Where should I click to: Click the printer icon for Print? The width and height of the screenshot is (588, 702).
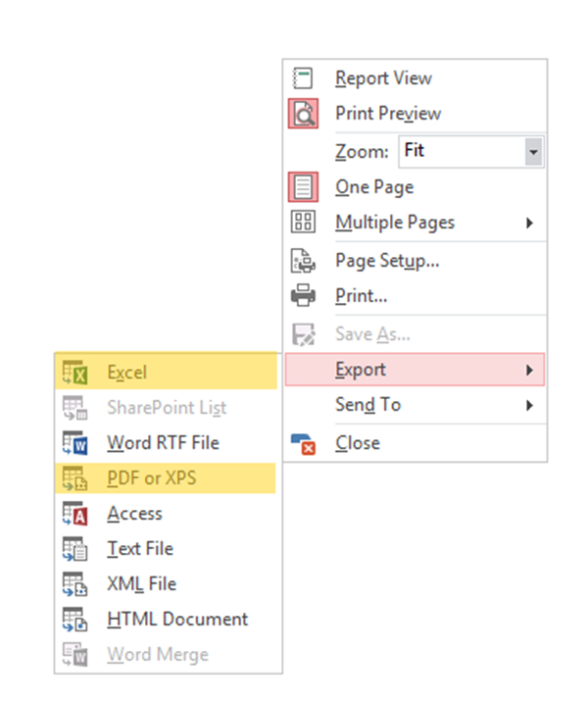tap(304, 295)
